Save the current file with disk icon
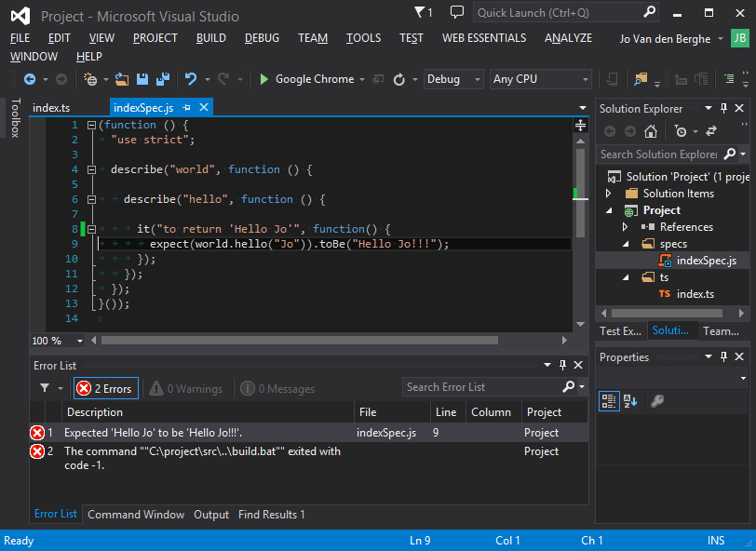This screenshot has height=551, width=756. click(142, 79)
